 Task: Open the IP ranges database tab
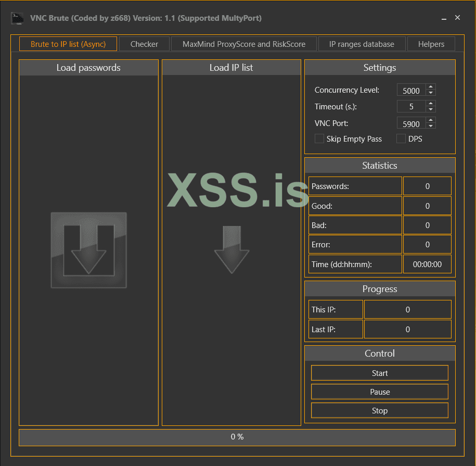point(362,44)
